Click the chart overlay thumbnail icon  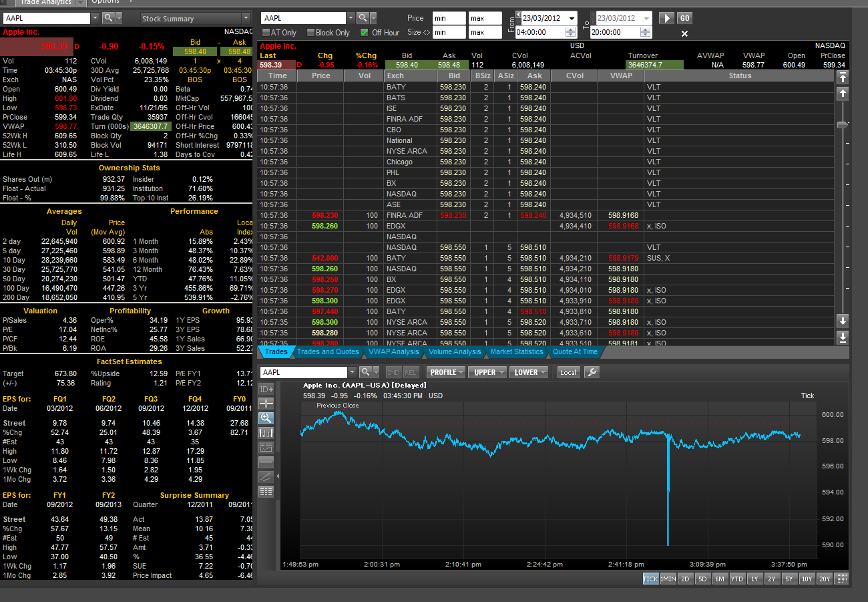(266, 448)
